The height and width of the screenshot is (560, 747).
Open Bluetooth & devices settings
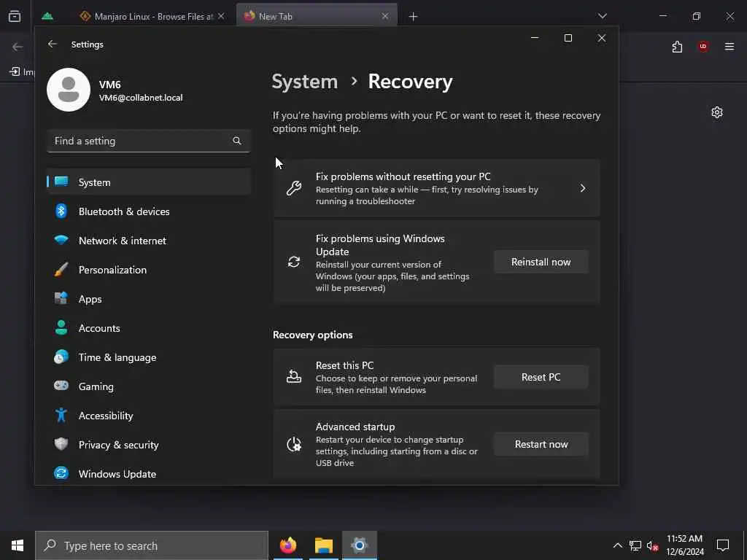[149, 211]
